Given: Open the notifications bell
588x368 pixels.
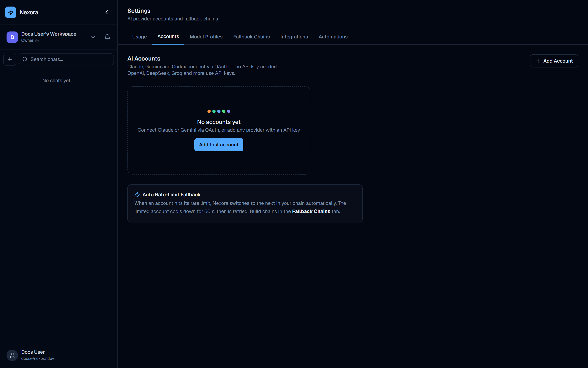Looking at the screenshot, I should [107, 37].
